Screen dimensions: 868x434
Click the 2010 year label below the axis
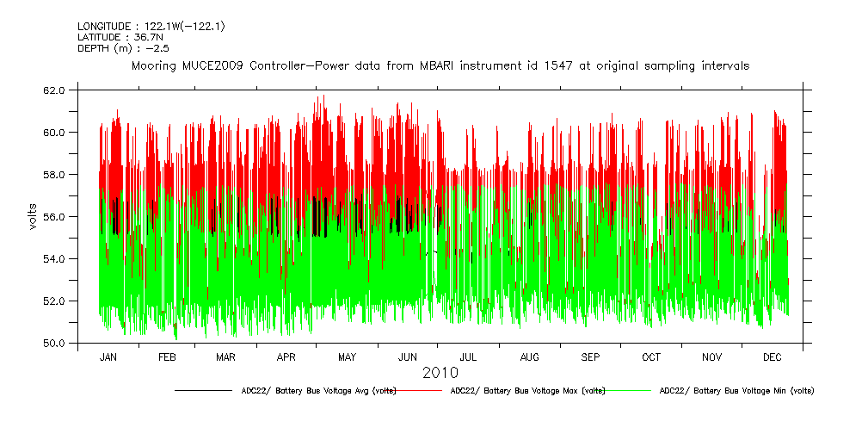[440, 373]
